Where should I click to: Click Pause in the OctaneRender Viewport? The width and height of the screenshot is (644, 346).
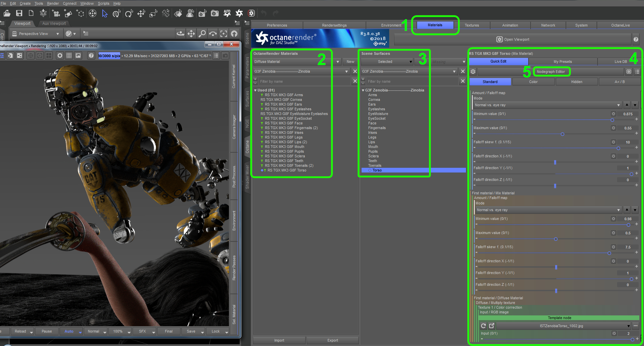click(x=47, y=332)
